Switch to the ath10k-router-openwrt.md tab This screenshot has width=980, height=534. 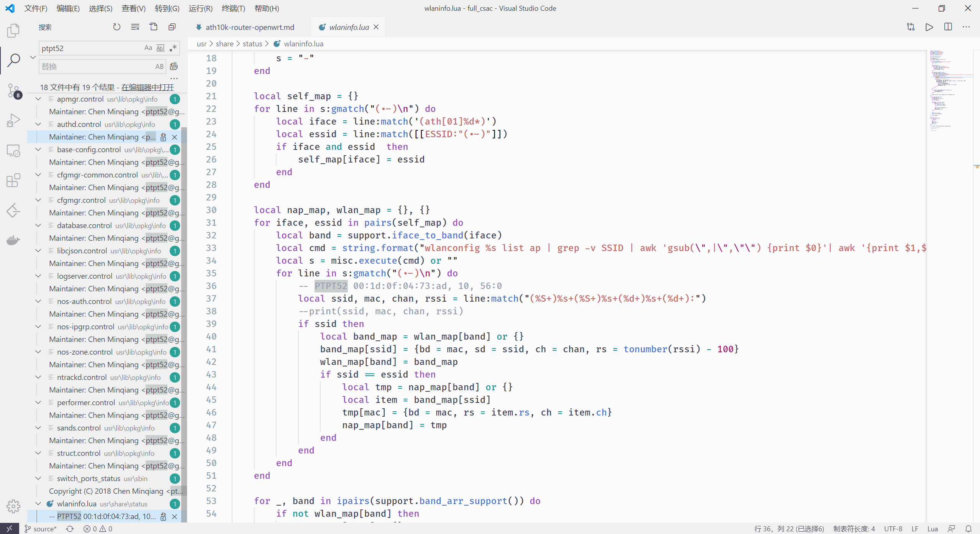tap(250, 27)
